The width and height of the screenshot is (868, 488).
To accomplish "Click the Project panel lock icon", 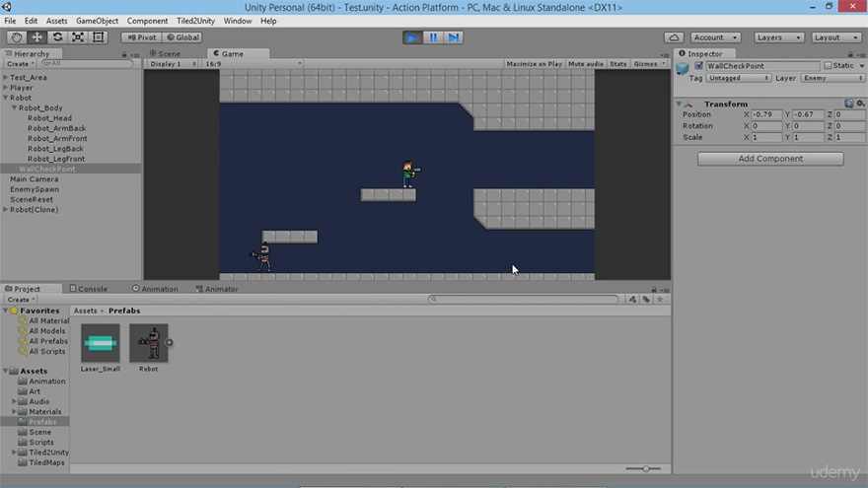I will (654, 290).
